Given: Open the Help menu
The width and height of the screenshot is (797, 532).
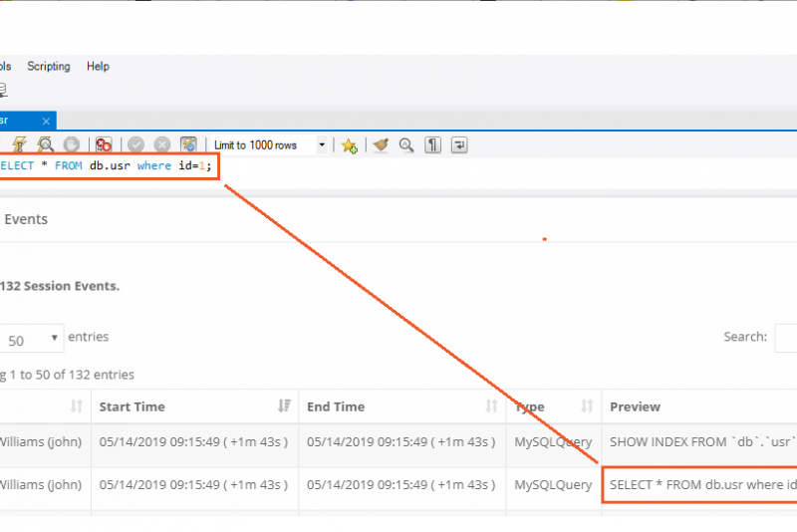Looking at the screenshot, I should (98, 67).
